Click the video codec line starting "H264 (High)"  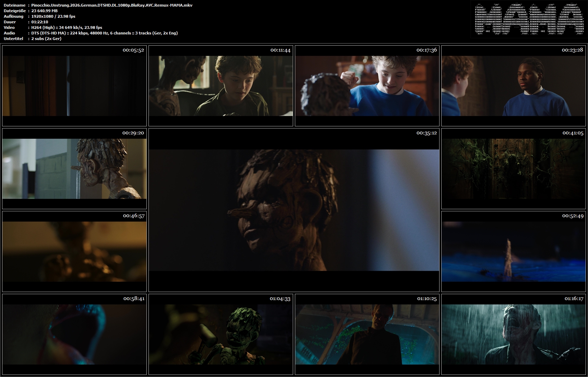(x=67, y=28)
